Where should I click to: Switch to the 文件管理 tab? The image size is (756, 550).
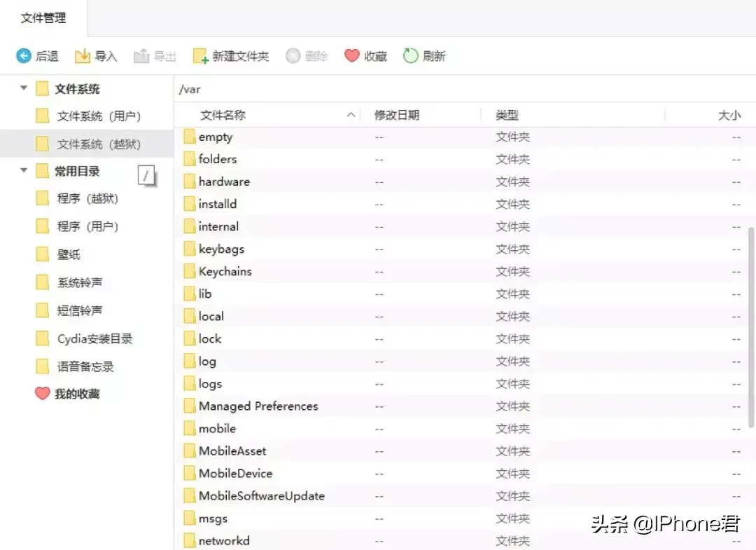click(x=43, y=18)
